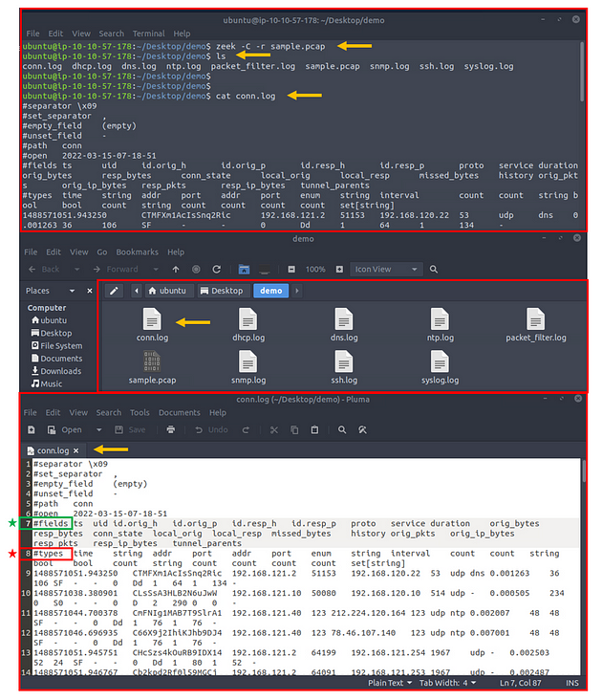This screenshot has width=602, height=700.
Task: Select the dhcp.log file icon
Action: [248, 324]
